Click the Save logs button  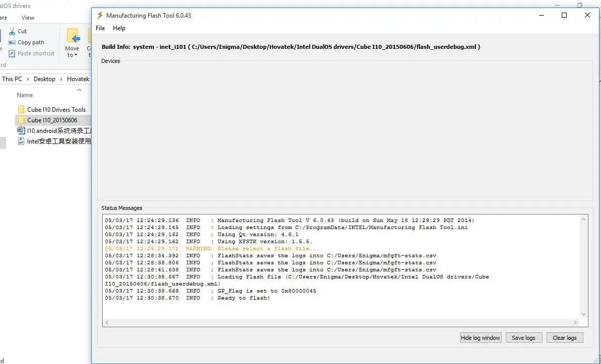524,337
